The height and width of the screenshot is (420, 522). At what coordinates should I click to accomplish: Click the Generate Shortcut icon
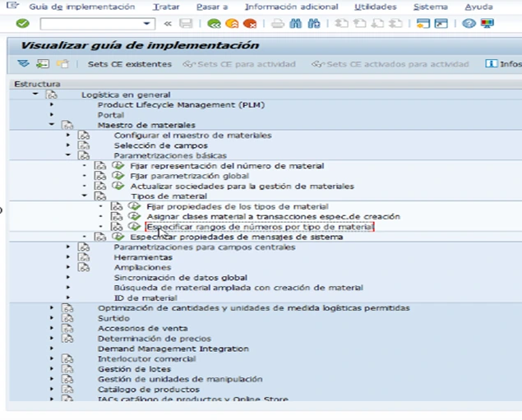click(441, 24)
